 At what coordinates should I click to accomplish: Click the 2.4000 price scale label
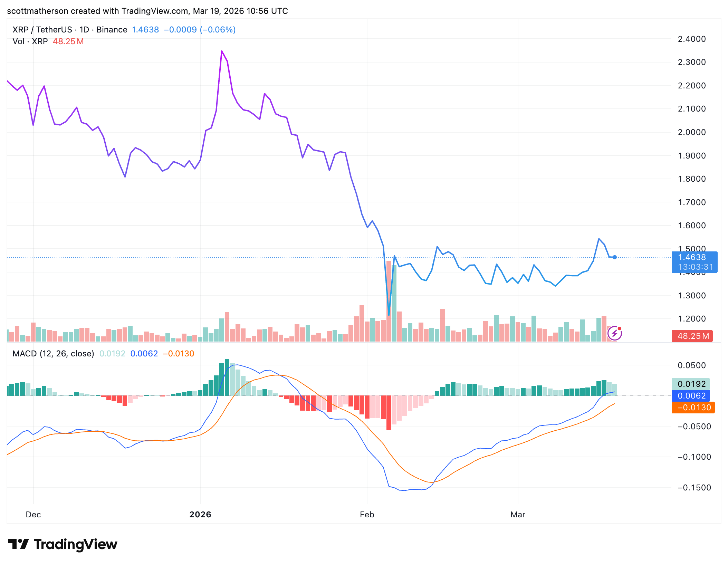click(x=692, y=39)
